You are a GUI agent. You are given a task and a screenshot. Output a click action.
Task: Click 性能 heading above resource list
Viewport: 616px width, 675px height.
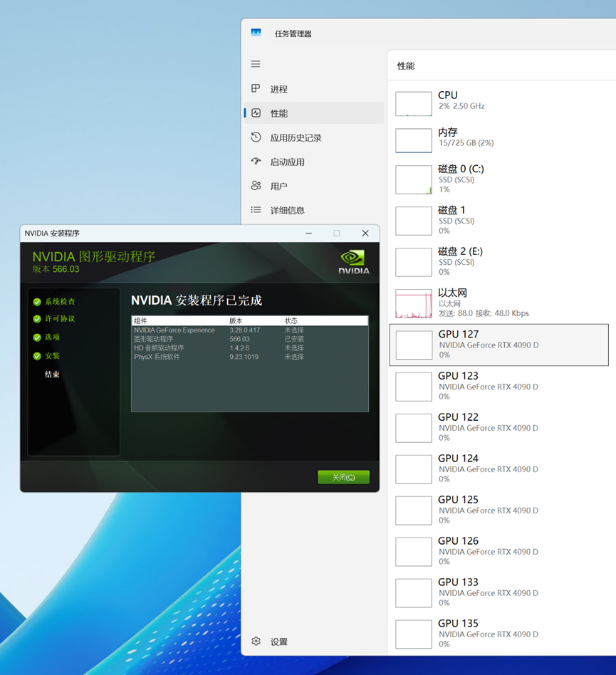coord(406,66)
